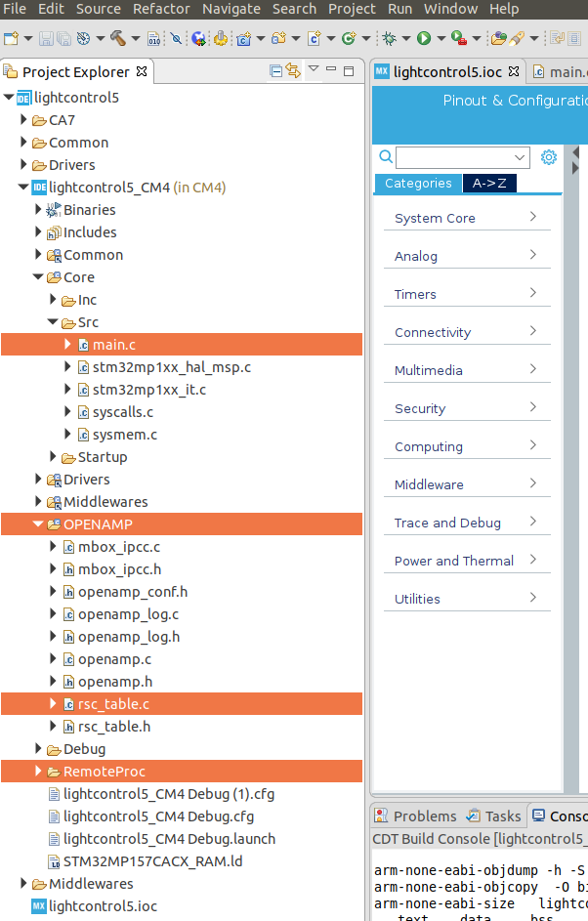The width and height of the screenshot is (588, 921).
Task: Click the Save All toolbar icon
Action: [x=63, y=39]
